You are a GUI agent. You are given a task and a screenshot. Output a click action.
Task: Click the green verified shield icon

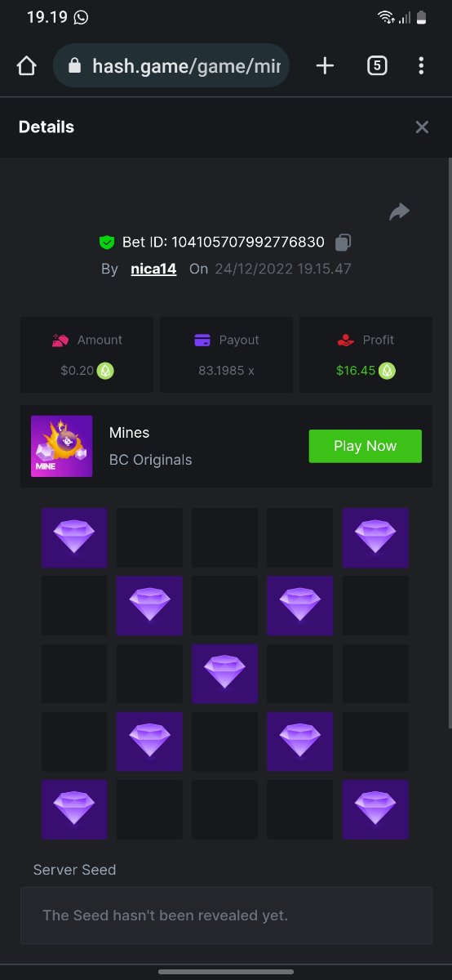pos(107,243)
